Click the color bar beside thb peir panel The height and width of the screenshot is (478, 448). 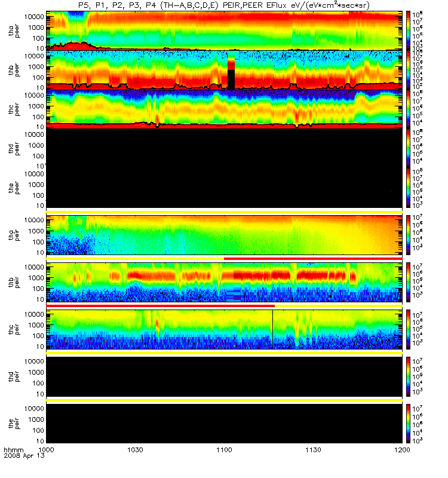[408, 282]
